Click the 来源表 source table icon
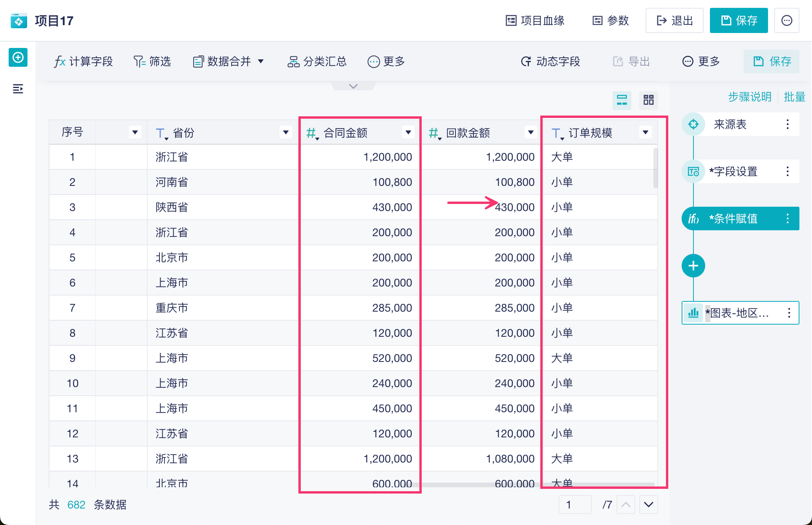Image resolution: width=812 pixels, height=525 pixels. [693, 124]
